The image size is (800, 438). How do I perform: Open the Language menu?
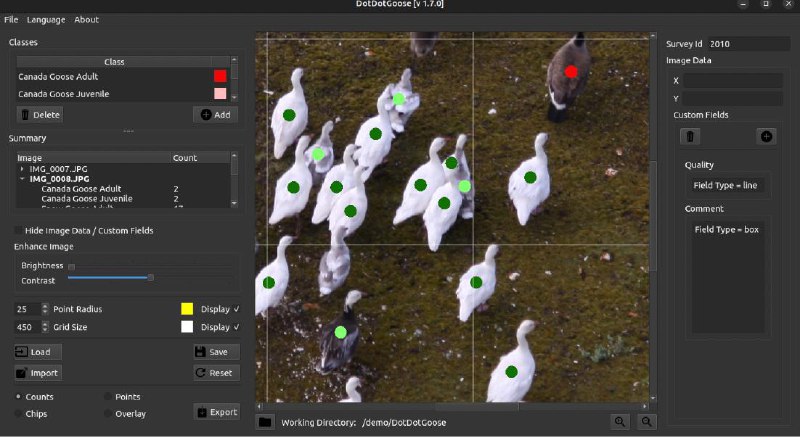pyautogui.click(x=46, y=19)
